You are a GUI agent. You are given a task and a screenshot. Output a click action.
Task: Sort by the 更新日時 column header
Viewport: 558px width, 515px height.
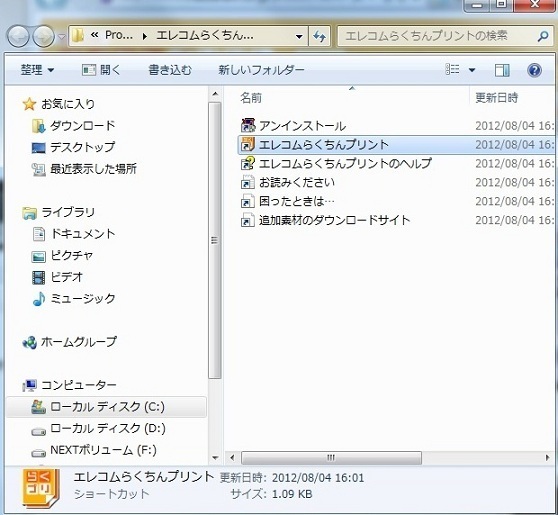pyautogui.click(x=496, y=98)
